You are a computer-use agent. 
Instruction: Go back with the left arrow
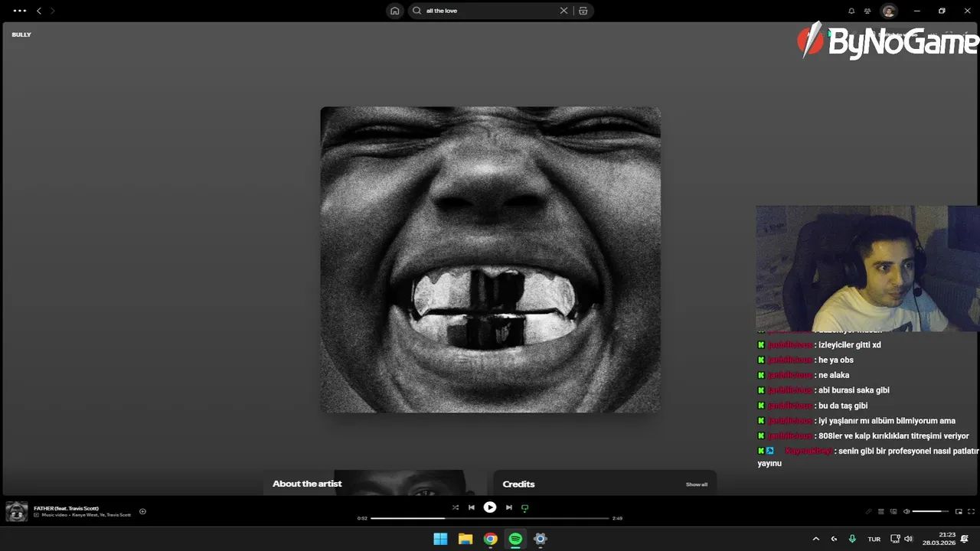(39, 11)
